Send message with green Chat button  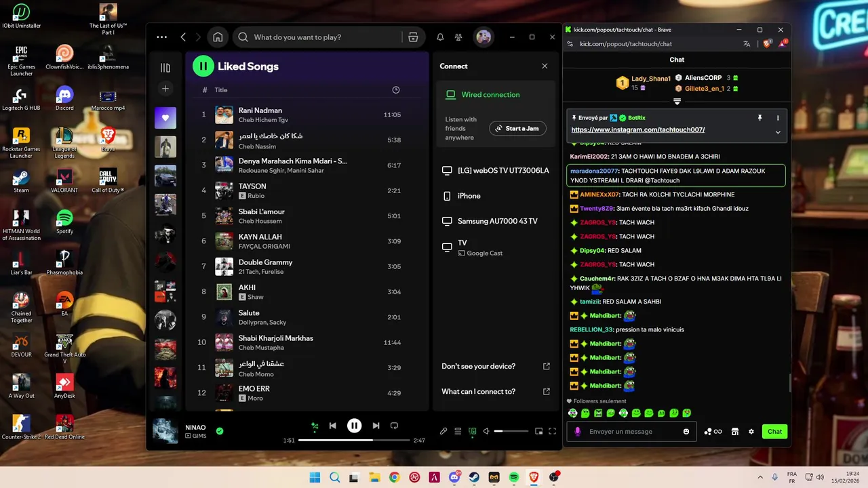(x=774, y=432)
